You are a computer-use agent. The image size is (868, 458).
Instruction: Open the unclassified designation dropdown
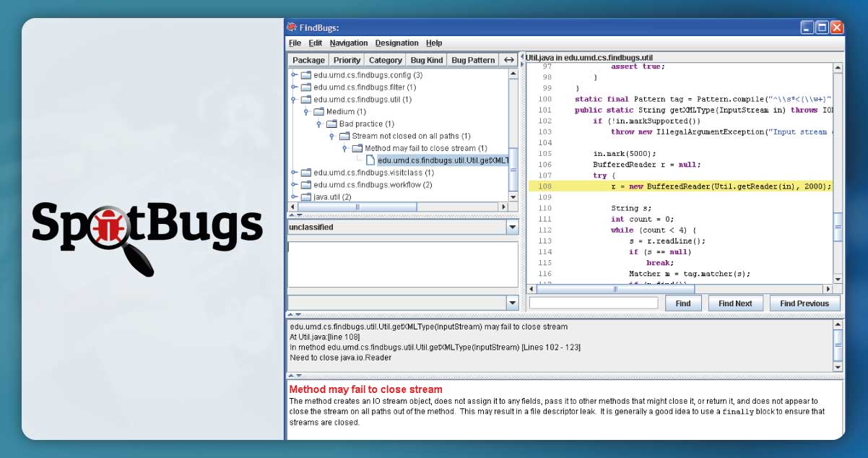[x=512, y=227]
